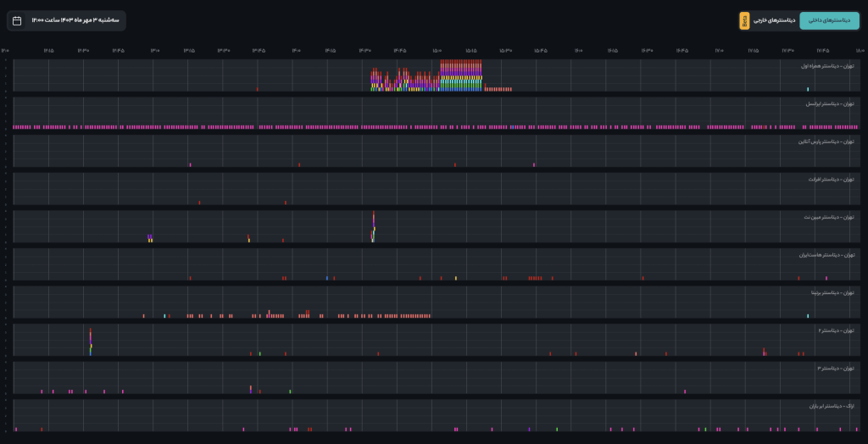Click the blue marker in هاست‌ایران row
The height and width of the screenshot is (444, 868).
pyautogui.click(x=327, y=278)
